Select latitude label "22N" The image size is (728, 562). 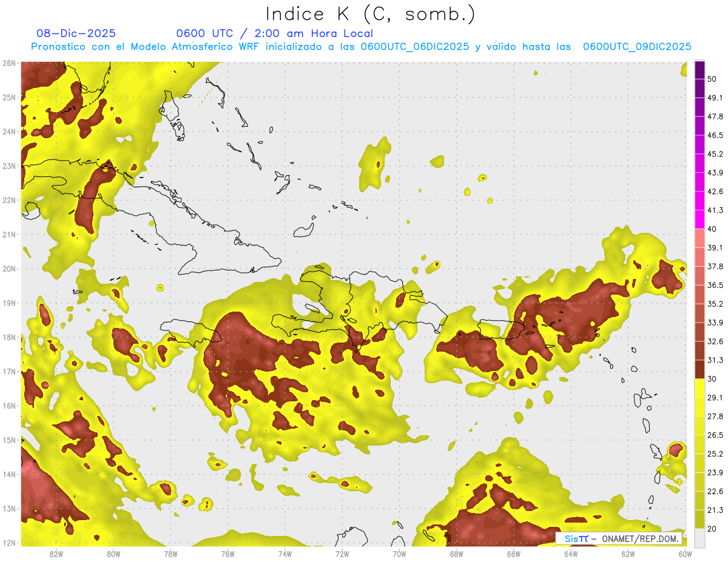tap(8, 200)
